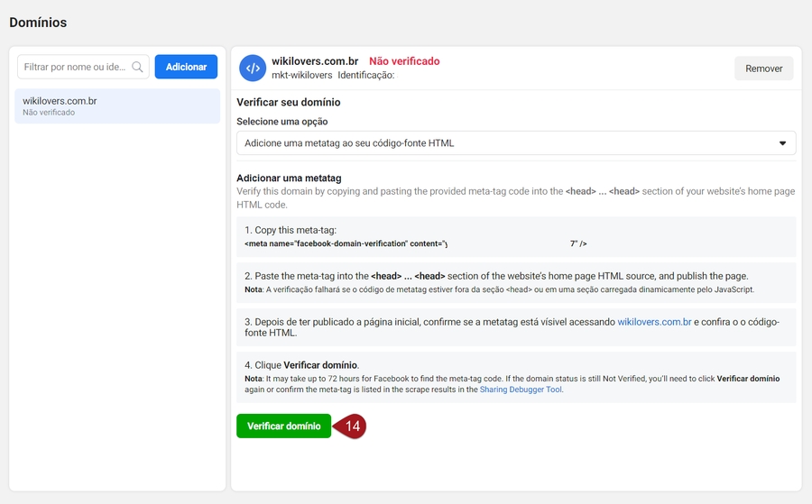Click the blue code icon beside the domain name
Image resolution: width=812 pixels, height=504 pixels.
tap(253, 69)
